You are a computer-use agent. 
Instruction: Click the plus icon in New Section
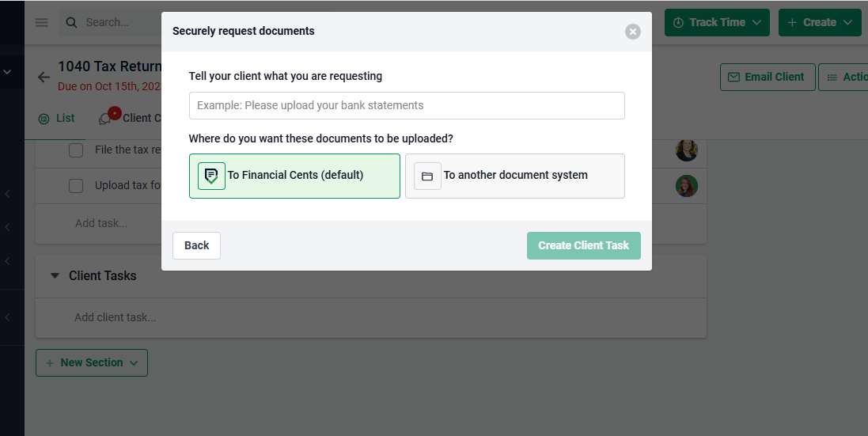(x=50, y=363)
